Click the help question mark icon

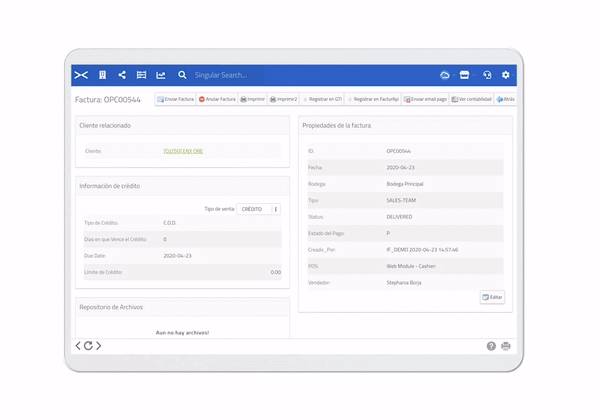click(x=491, y=346)
